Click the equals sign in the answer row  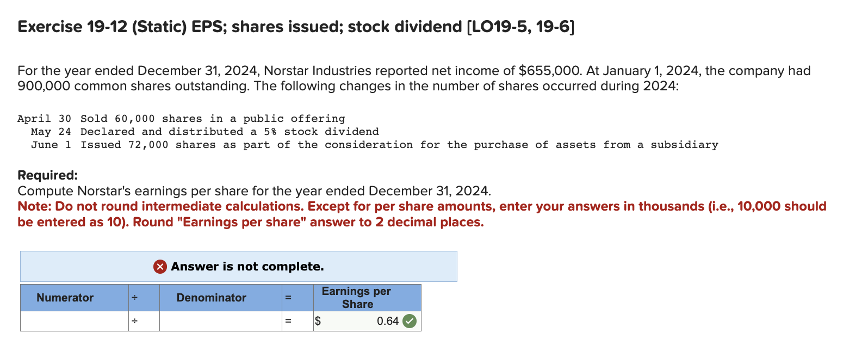[288, 321]
